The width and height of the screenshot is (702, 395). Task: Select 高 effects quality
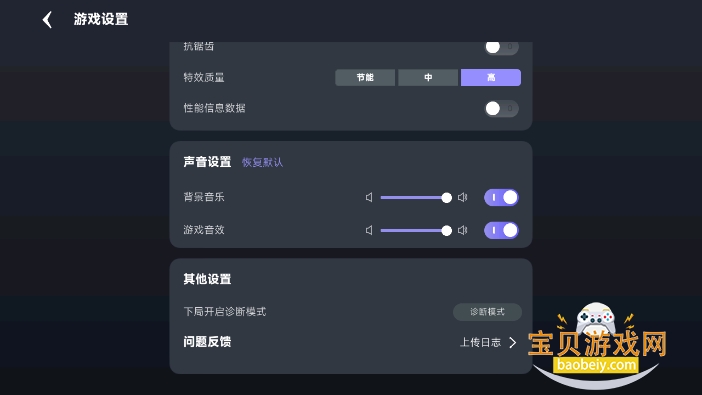pyautogui.click(x=491, y=77)
